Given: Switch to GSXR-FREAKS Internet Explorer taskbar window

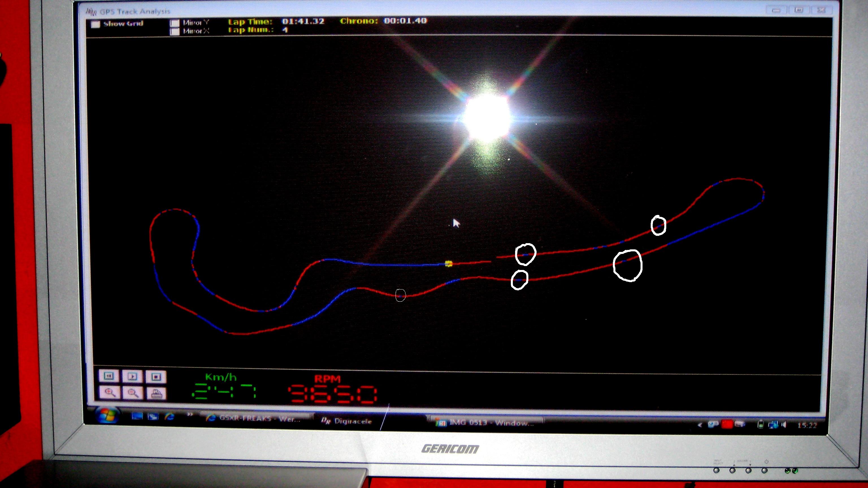Looking at the screenshot, I should [x=256, y=419].
